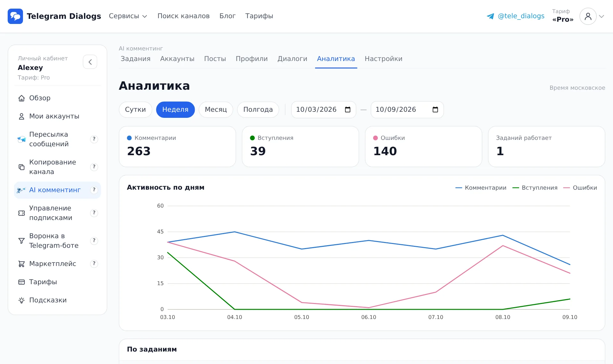The height and width of the screenshot is (364, 613).
Task: Click the Копирование канала copy icon
Action: pyautogui.click(x=21, y=167)
